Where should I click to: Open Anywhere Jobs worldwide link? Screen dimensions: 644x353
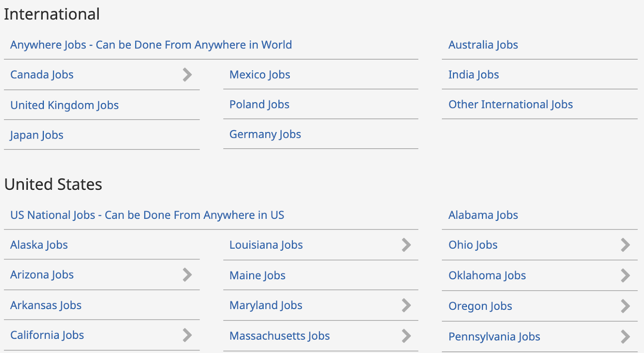[151, 45]
